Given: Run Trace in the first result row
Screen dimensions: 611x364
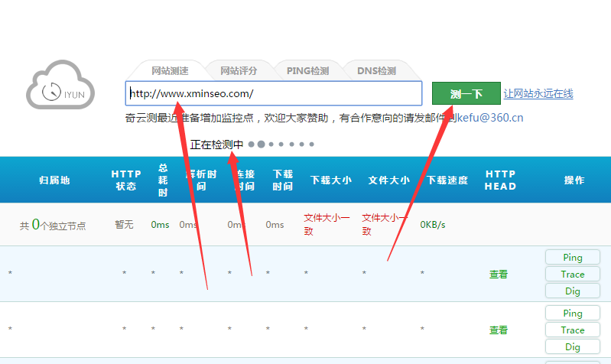Looking at the screenshot, I should [x=573, y=274].
